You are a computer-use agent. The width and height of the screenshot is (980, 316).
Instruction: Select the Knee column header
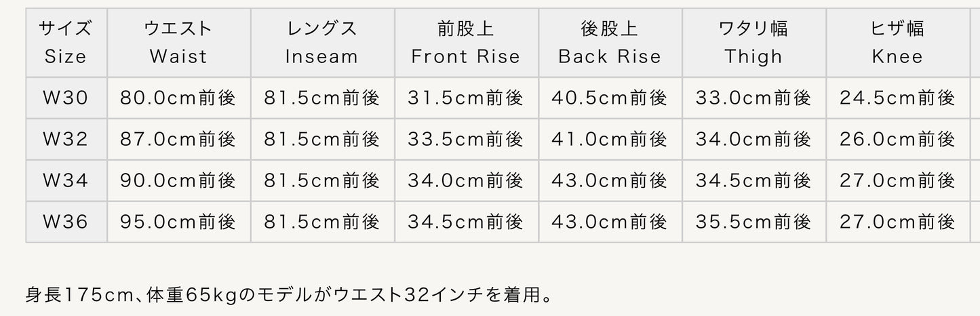[897, 43]
